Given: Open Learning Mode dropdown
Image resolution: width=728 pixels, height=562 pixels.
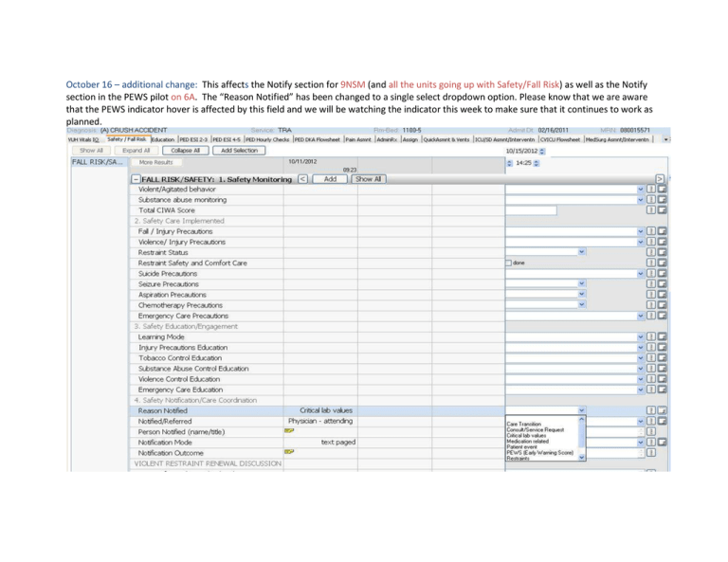Looking at the screenshot, I should point(641,337).
